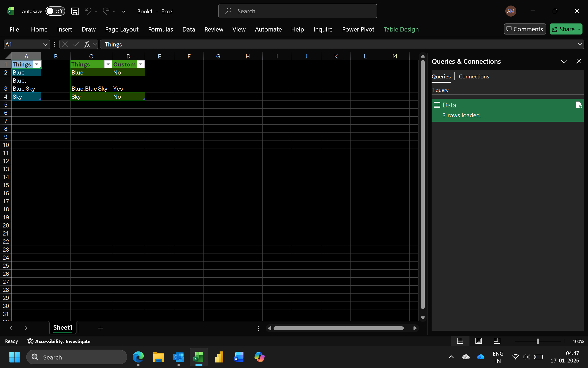Screen dimensions: 588x368
Task: Close the Queries & Connections pane
Action: click(579, 61)
